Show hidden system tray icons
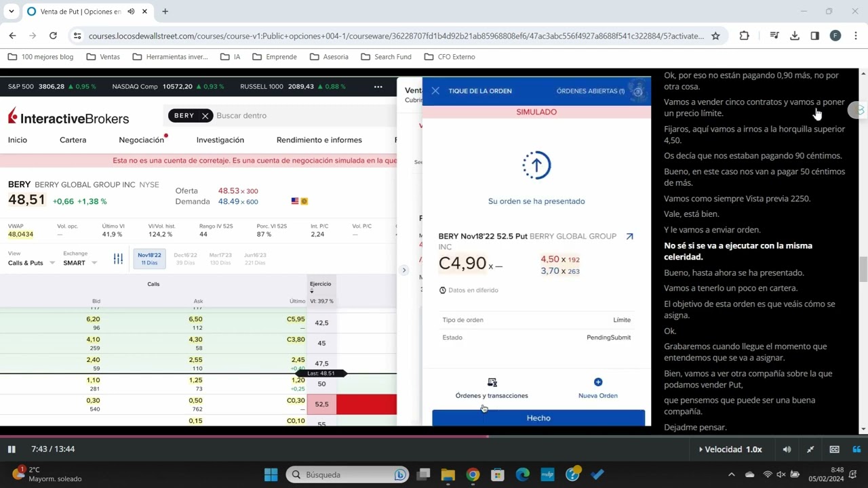 click(x=731, y=474)
